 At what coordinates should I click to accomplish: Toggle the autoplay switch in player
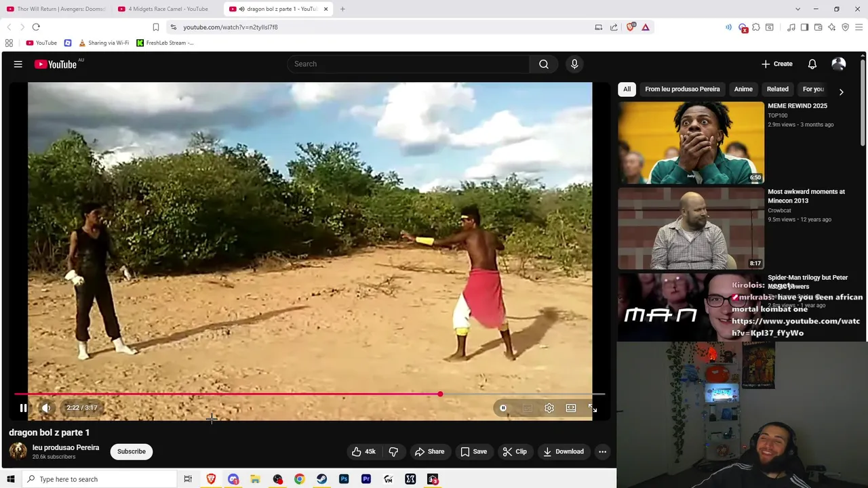click(x=503, y=408)
